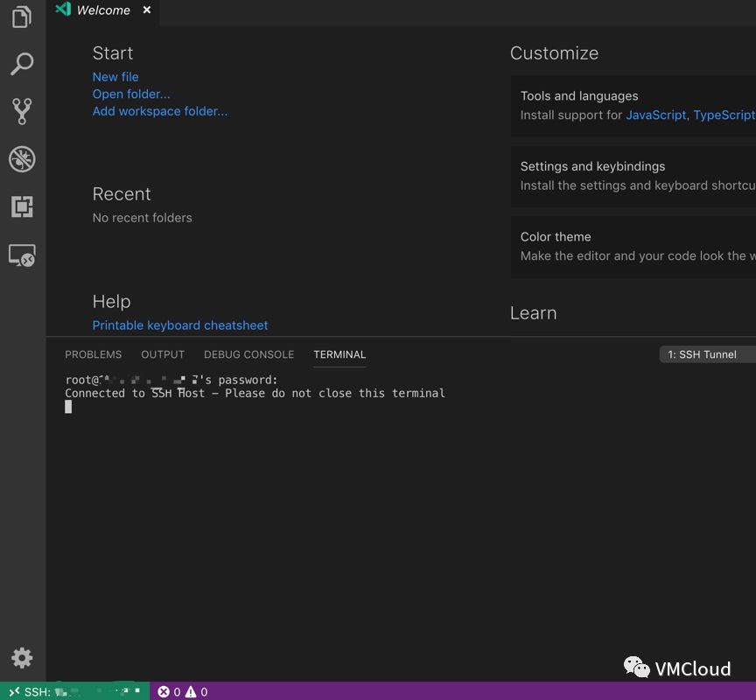
Task: Open the Extensions view icon
Action: 22,206
